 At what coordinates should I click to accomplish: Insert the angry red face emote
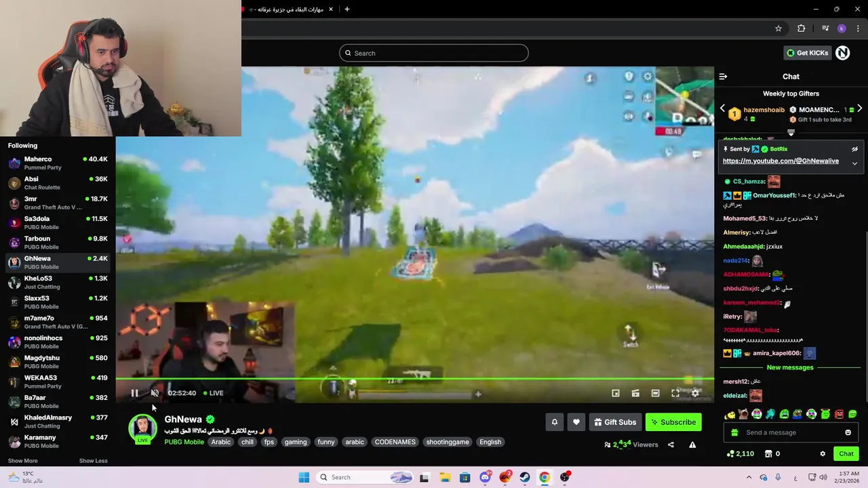pos(839,414)
